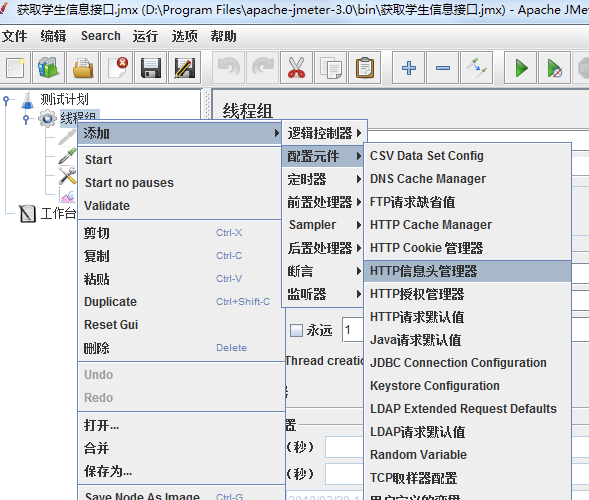Expand the 后置处理器 submenu
Screen dimensions: 589x500
[x=323, y=248]
